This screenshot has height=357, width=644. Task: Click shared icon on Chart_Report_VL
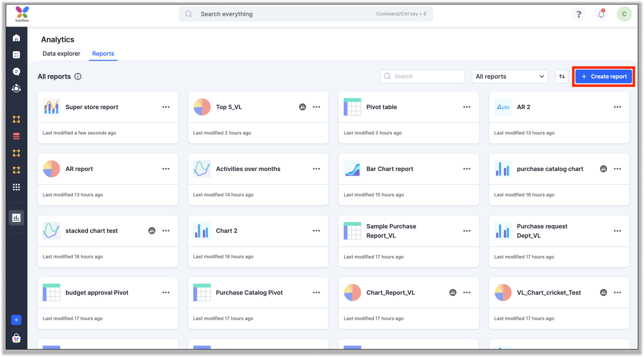pos(452,292)
